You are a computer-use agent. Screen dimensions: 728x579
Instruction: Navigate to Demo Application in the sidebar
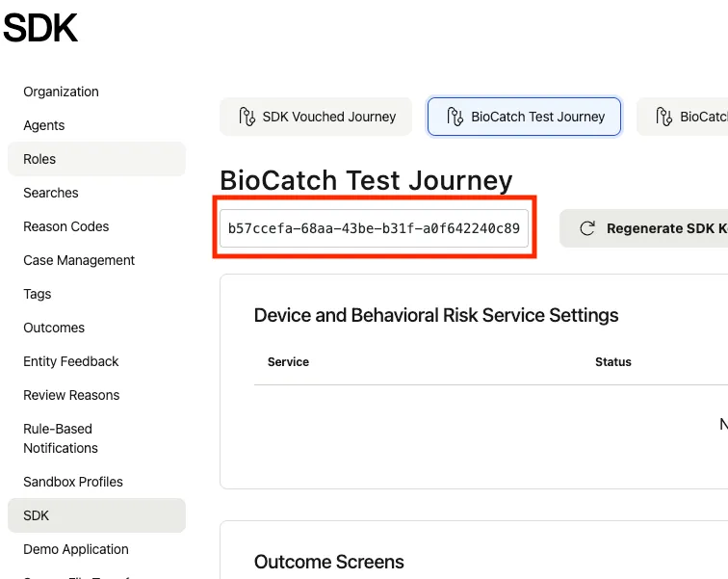coord(76,549)
